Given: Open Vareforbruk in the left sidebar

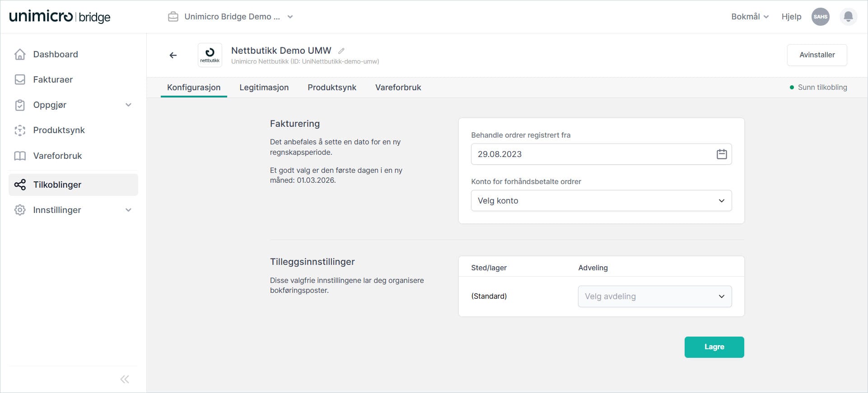Looking at the screenshot, I should click(57, 156).
